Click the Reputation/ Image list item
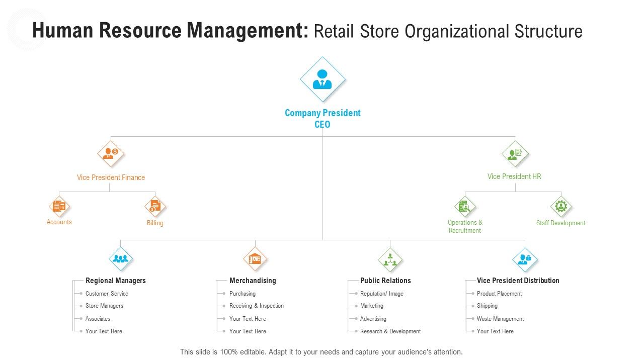This screenshot has width=644, height=362. [x=382, y=294]
